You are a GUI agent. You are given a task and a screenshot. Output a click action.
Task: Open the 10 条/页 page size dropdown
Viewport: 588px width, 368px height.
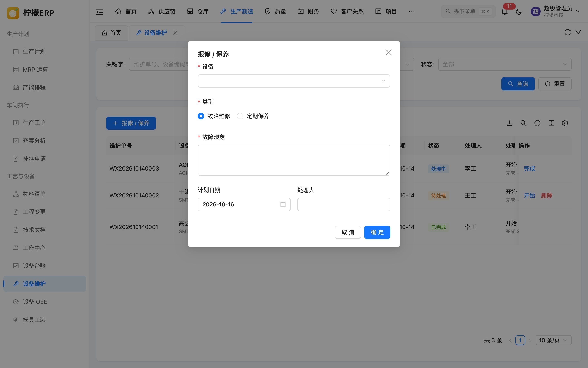pyautogui.click(x=553, y=340)
